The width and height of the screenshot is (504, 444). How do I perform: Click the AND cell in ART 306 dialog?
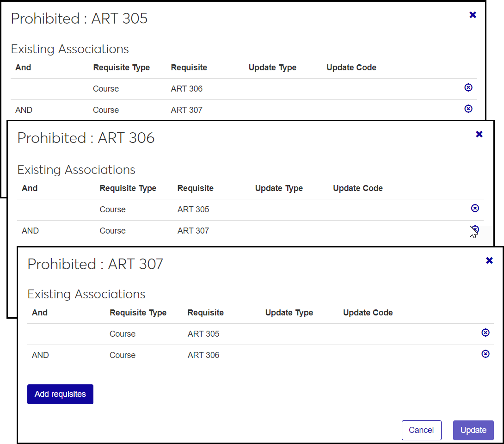(31, 231)
